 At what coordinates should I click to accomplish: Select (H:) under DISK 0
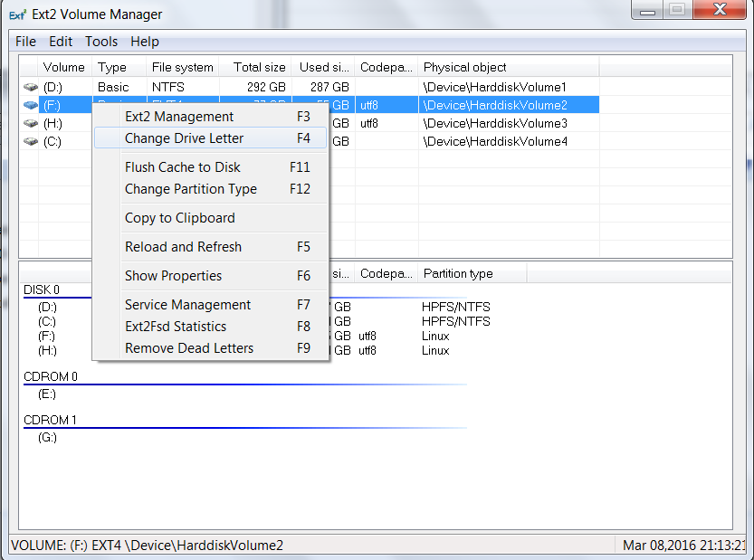[x=47, y=350]
